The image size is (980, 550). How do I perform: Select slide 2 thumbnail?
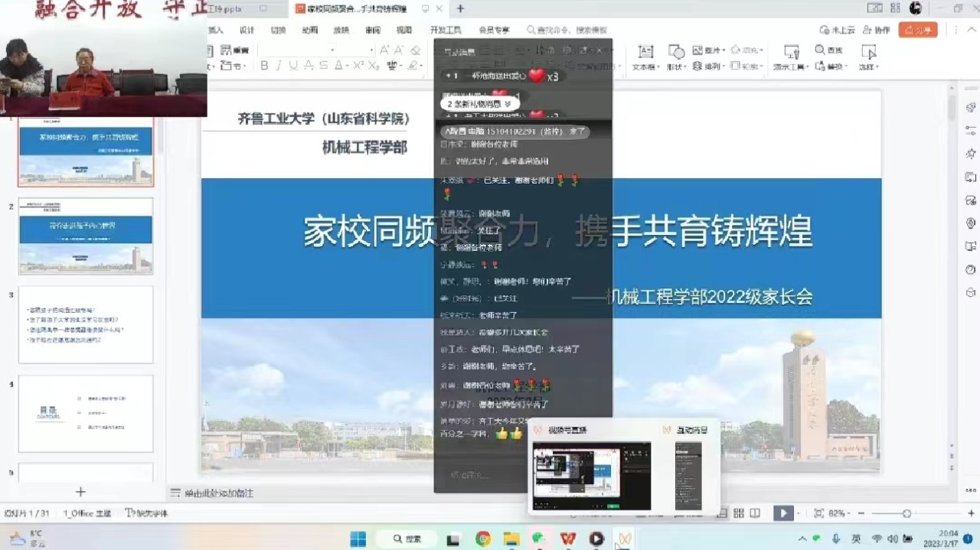coord(86,236)
